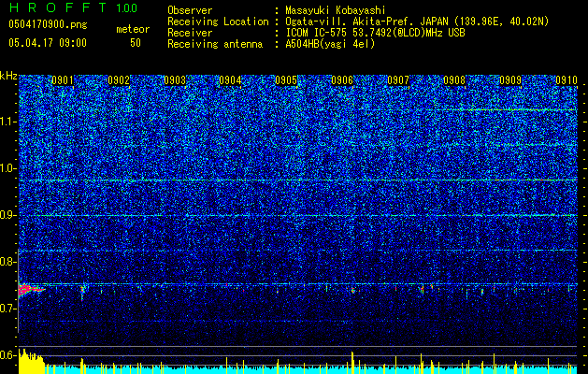Image resolution: width=588 pixels, height=374 pixels.
Task: Select the filename 0504170900.png
Action: [48, 24]
